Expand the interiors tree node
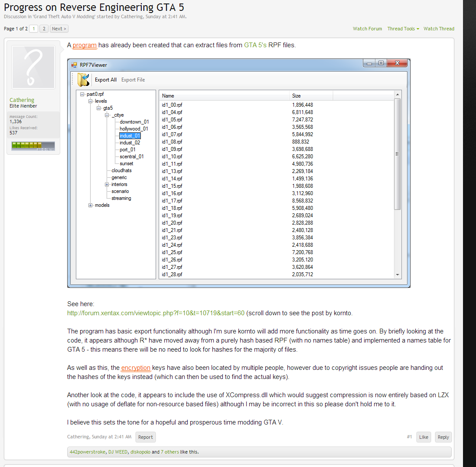 pyautogui.click(x=107, y=185)
